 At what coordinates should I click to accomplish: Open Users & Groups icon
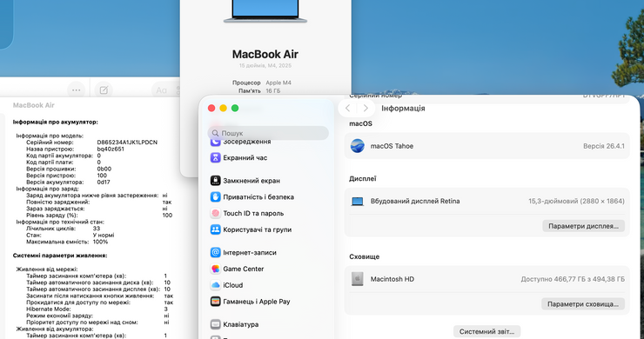[215, 229]
